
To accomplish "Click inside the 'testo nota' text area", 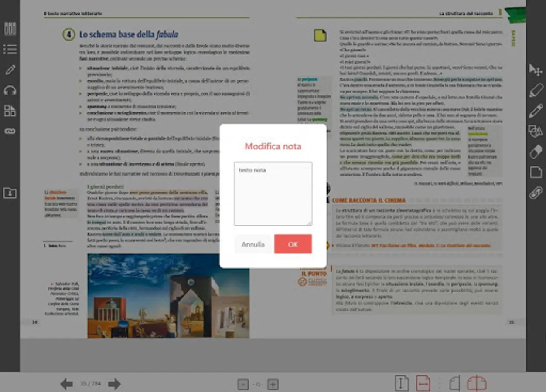I will click(x=273, y=194).
